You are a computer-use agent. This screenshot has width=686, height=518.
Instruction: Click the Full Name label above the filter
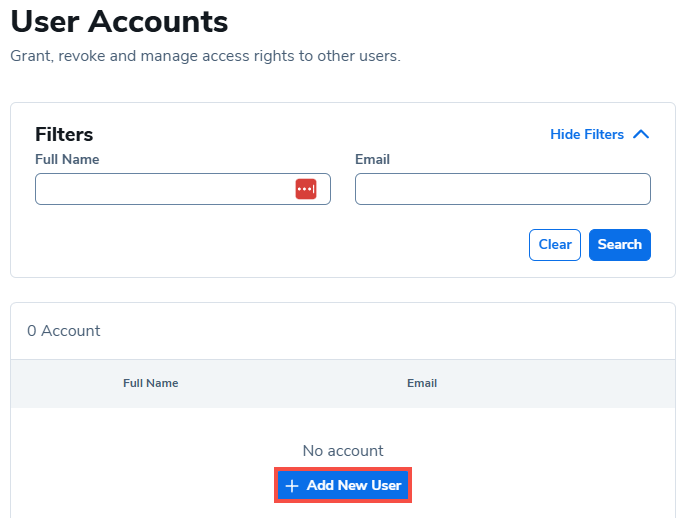point(67,159)
